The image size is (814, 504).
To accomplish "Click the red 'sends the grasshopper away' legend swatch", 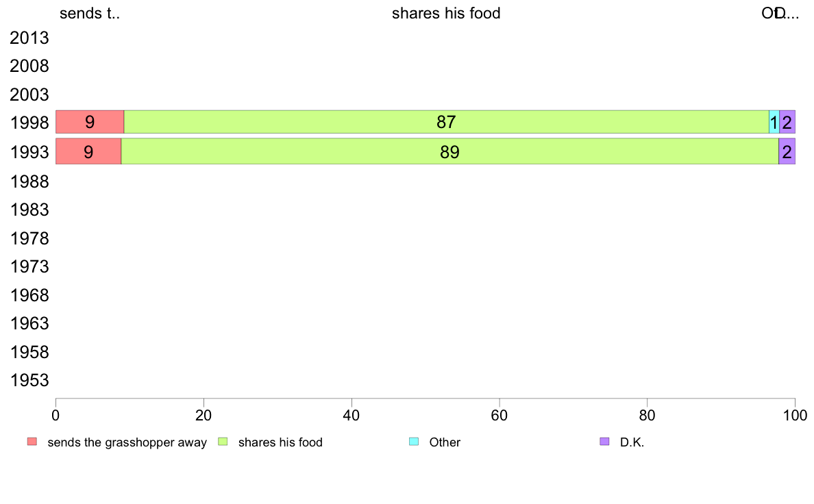I will 32,442.
